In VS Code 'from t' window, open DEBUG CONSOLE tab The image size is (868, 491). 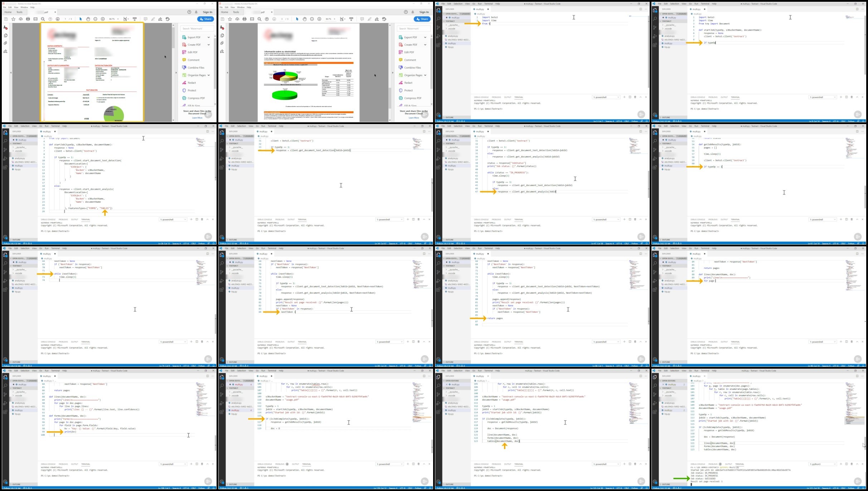point(481,97)
